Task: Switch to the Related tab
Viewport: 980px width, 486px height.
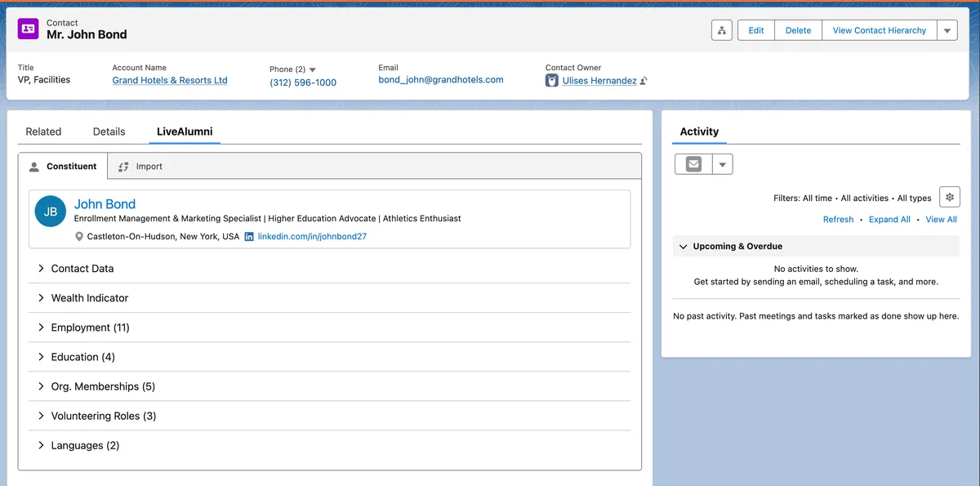Action: 43,132
